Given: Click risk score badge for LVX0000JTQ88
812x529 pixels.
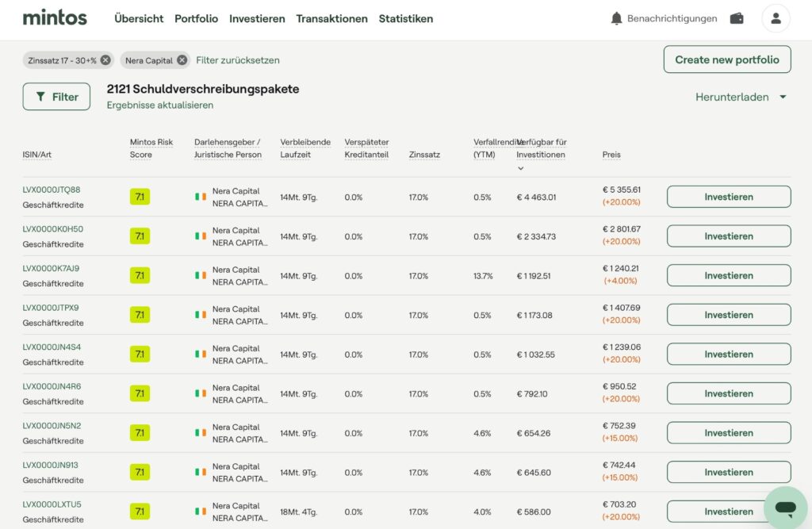Looking at the screenshot, I should (140, 197).
